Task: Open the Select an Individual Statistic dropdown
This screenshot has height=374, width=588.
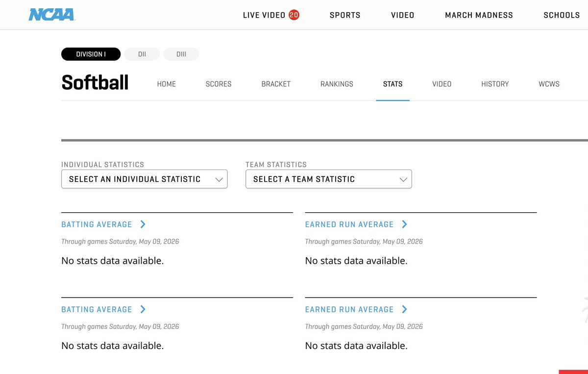Action: [145, 179]
